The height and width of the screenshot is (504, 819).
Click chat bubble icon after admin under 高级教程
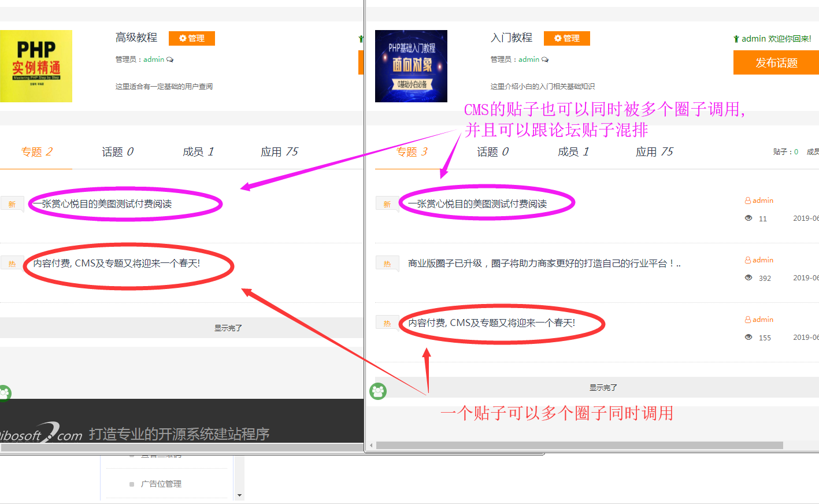170,60
